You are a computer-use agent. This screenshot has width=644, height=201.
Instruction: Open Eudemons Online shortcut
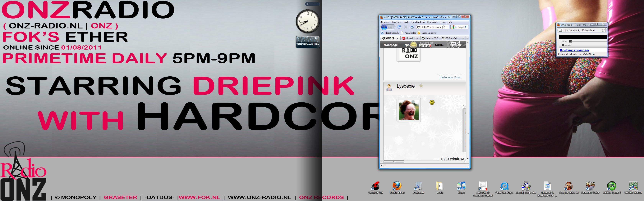pyautogui.click(x=590, y=188)
